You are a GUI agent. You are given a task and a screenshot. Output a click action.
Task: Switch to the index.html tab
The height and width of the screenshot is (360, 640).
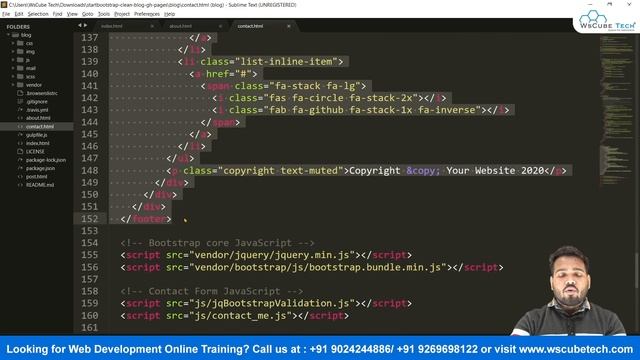(x=111, y=26)
